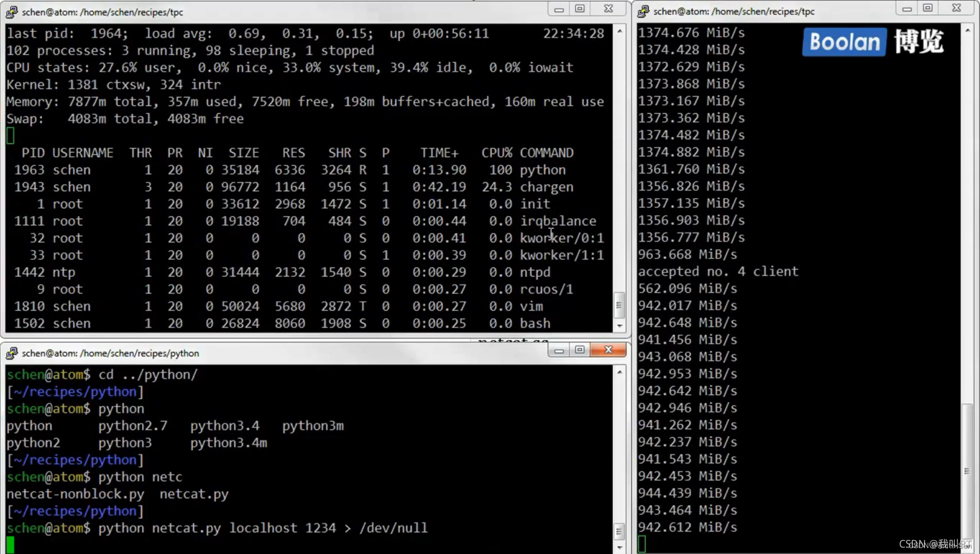Image resolution: width=980 pixels, height=554 pixels.
Task: Click the 'TIME+' column header
Action: point(439,153)
